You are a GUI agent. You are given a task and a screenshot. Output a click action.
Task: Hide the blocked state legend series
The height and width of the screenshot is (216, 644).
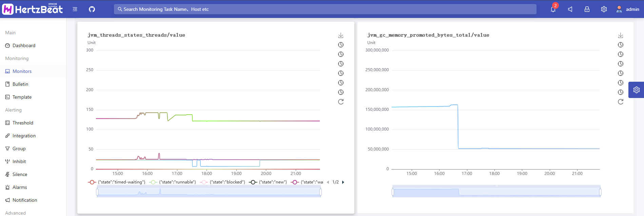[223, 182]
